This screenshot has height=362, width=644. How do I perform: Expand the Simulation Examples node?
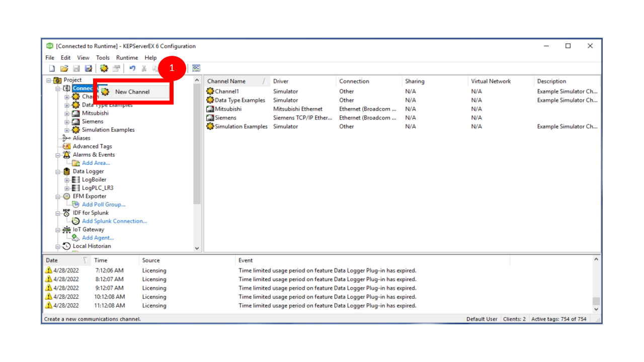pyautogui.click(x=67, y=130)
